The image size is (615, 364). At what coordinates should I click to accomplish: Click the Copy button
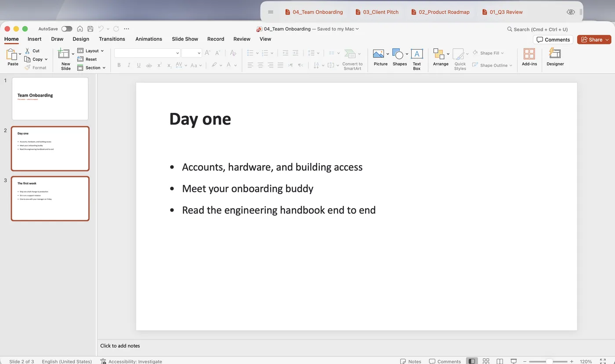pos(34,59)
